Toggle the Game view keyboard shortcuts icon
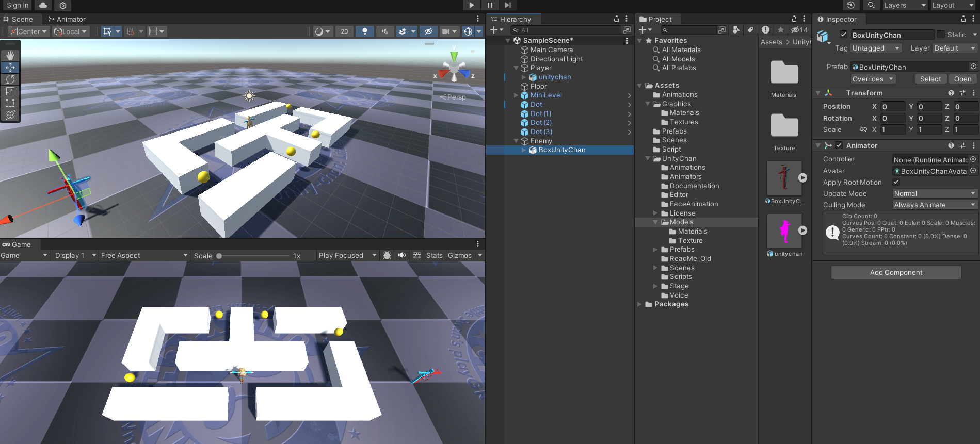The width and height of the screenshot is (980, 444). [x=417, y=255]
